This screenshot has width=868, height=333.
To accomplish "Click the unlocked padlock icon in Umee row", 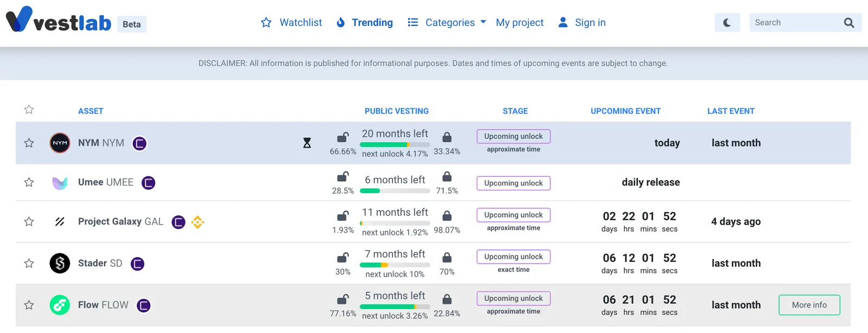I will pos(343,176).
